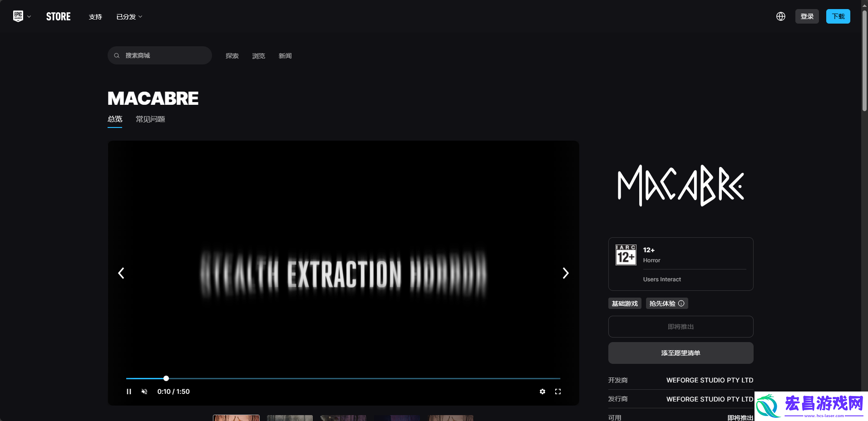Select the first media thumbnail

[237, 418]
